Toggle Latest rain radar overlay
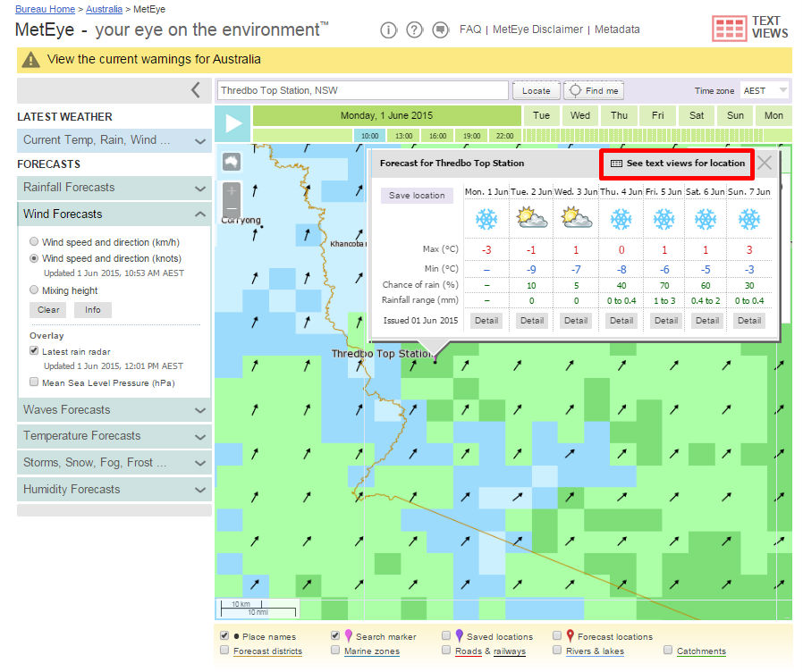 pyautogui.click(x=34, y=351)
